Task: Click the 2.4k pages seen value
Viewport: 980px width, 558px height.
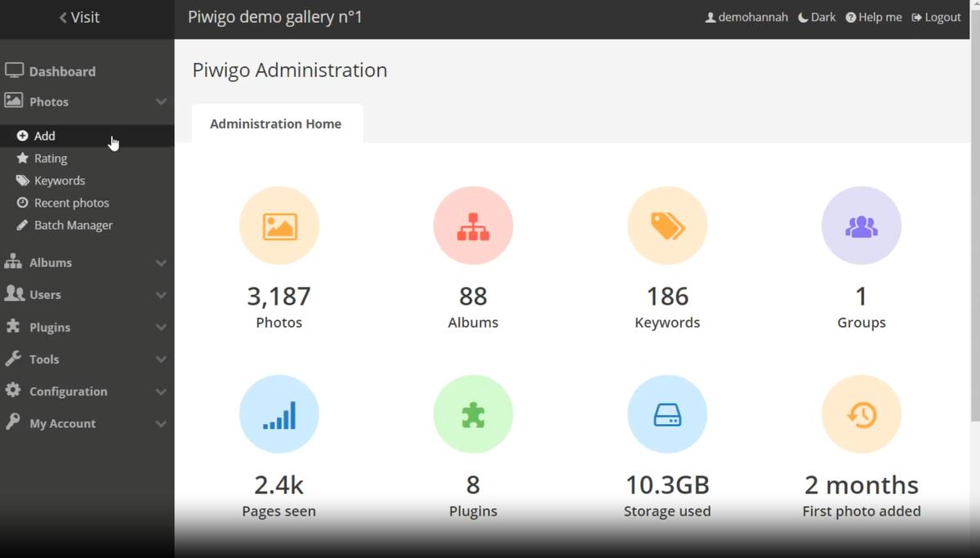Action: point(279,484)
